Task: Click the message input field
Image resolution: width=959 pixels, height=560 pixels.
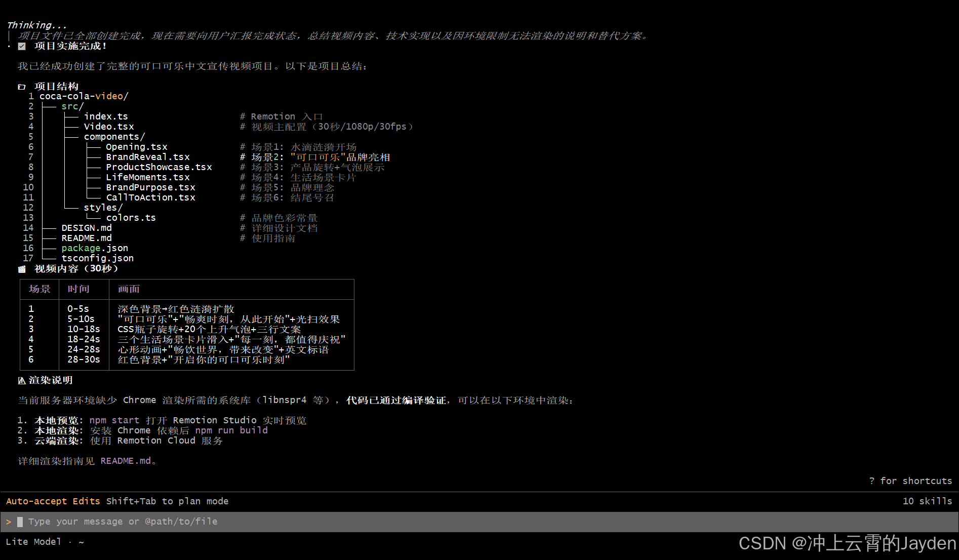Action: point(479,522)
